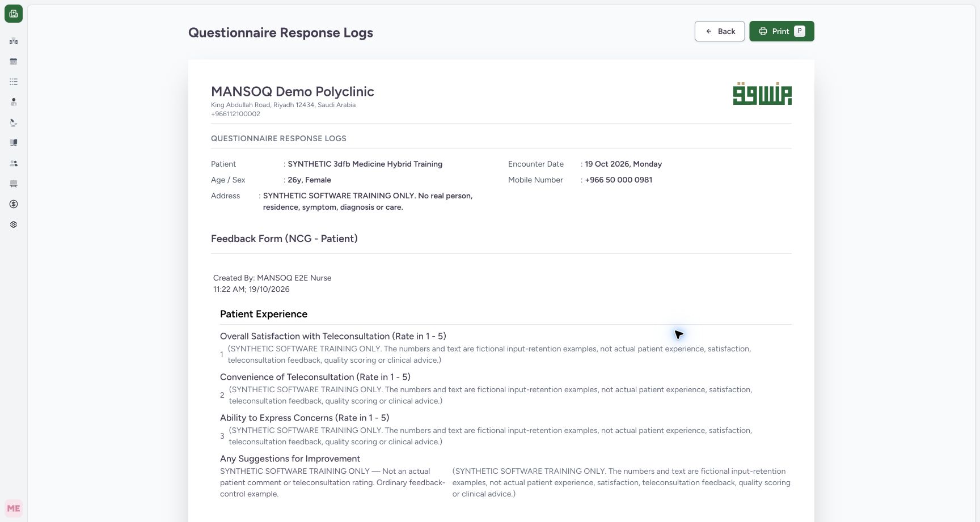Click the 'QUESTIONNAIRE RESPONSE LOGS' section label

point(278,138)
